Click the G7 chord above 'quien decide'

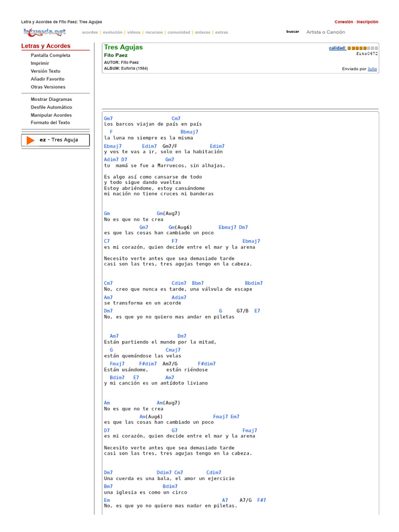click(175, 431)
